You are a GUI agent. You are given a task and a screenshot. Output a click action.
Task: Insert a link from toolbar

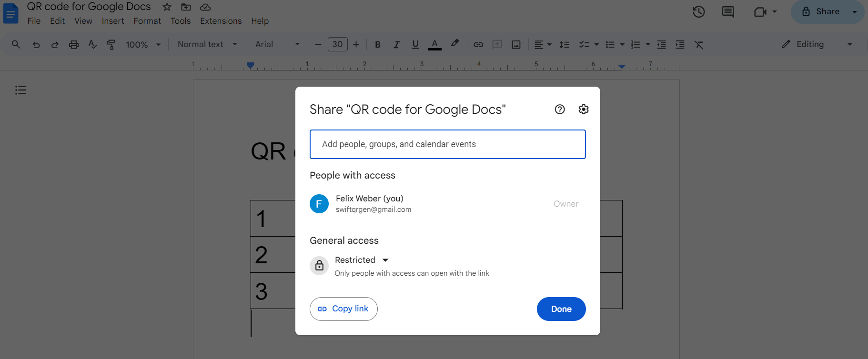coord(478,44)
